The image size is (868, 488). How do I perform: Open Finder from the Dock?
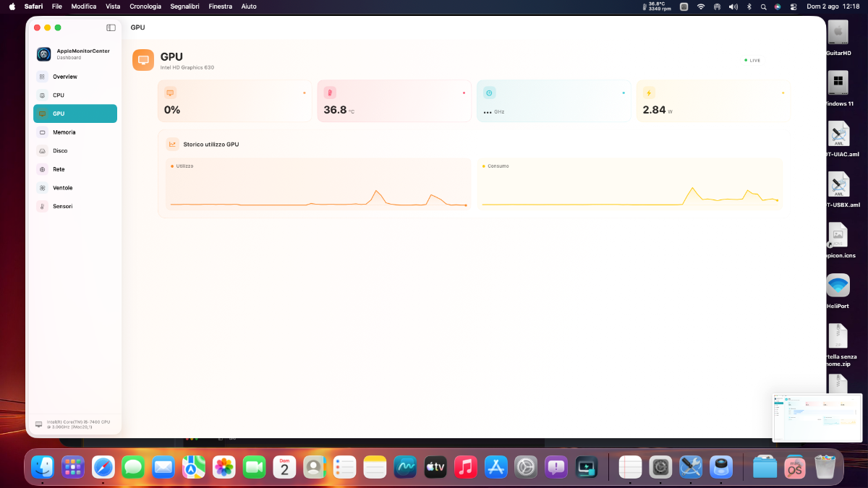tap(43, 467)
